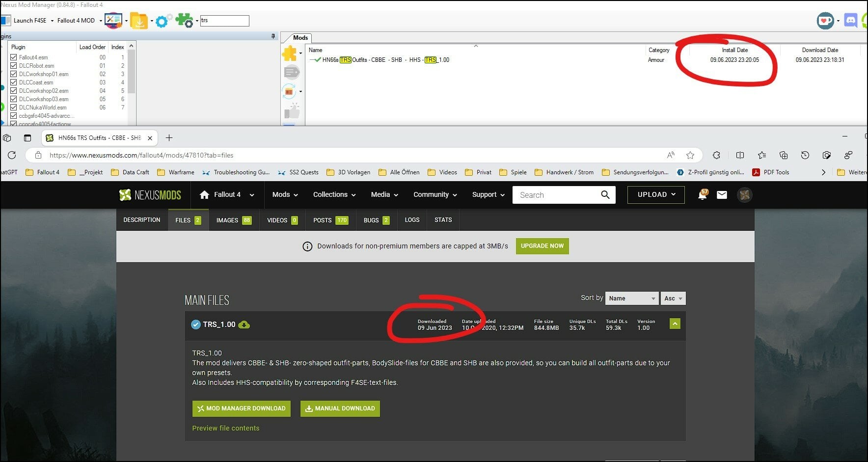
Task: Toggle the DLCCoast.esm plugin checkbox
Action: 14,82
